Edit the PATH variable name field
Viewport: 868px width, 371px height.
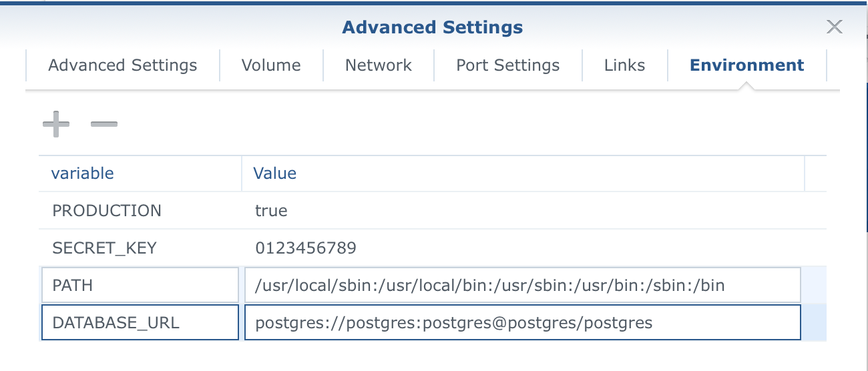click(140, 286)
